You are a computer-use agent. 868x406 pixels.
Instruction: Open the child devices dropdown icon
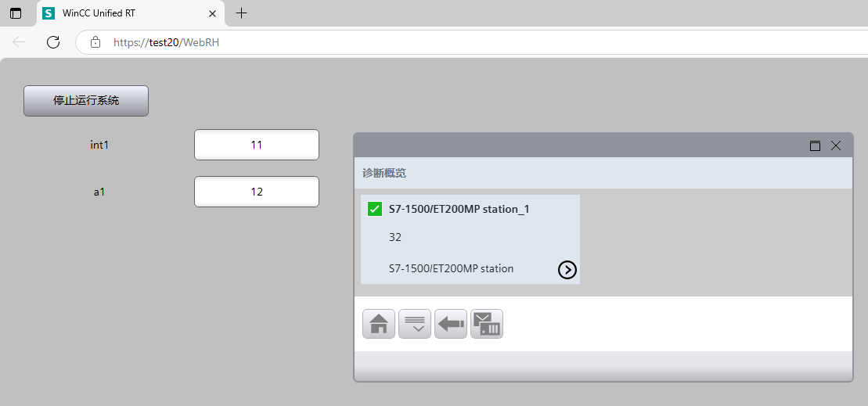coord(415,324)
